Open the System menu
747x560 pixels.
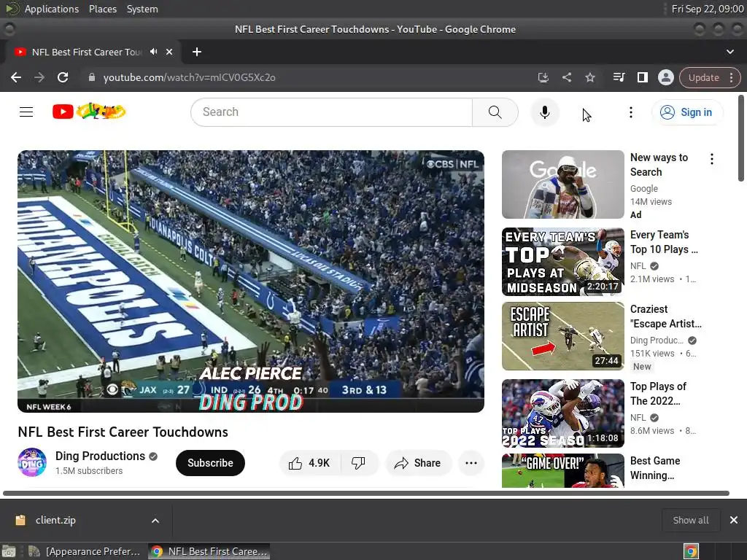[x=142, y=9]
